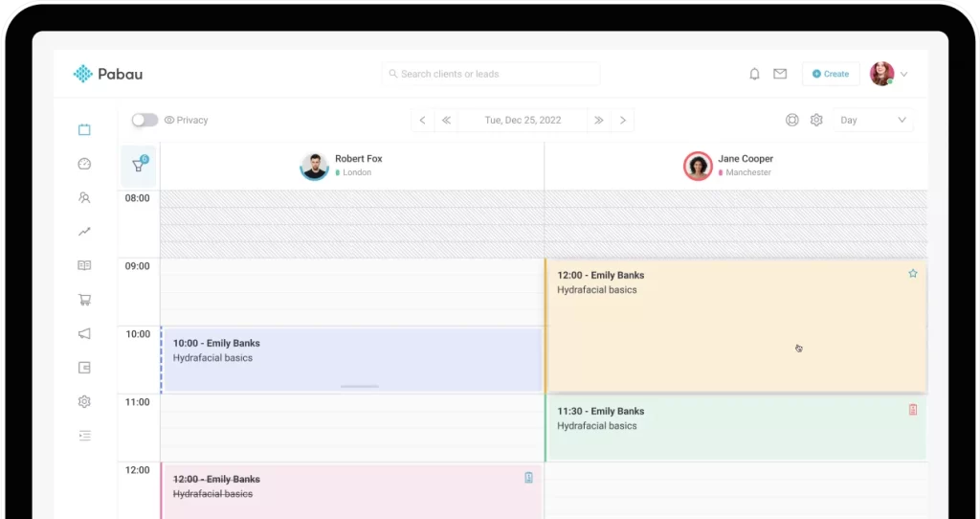
Task: Open the clients icon in the sidebar
Action: click(x=84, y=198)
